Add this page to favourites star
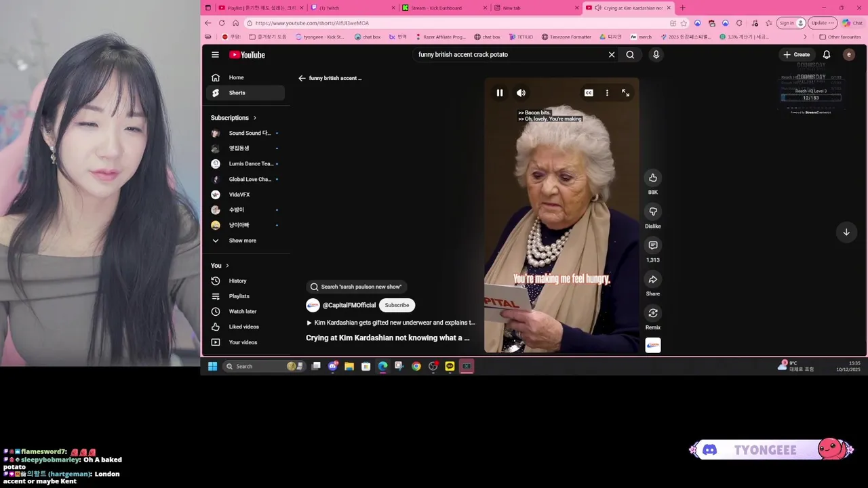This screenshot has height=488, width=868. pos(684,23)
